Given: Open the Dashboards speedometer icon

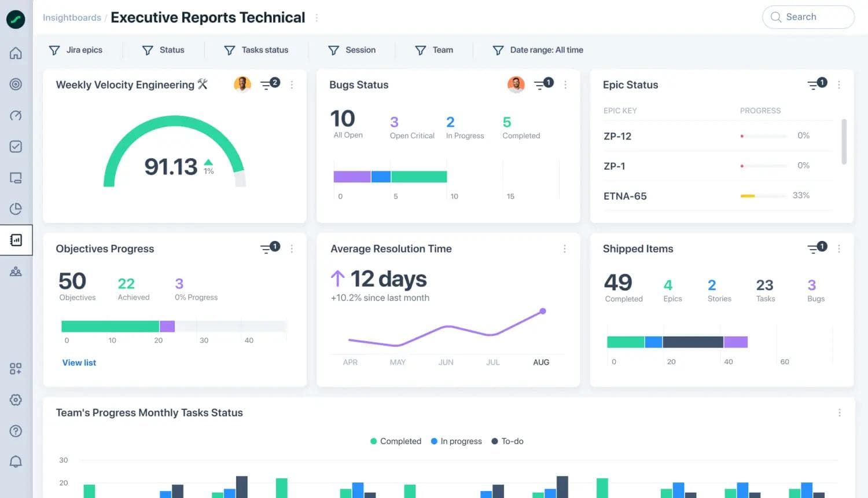Looking at the screenshot, I should click(16, 115).
